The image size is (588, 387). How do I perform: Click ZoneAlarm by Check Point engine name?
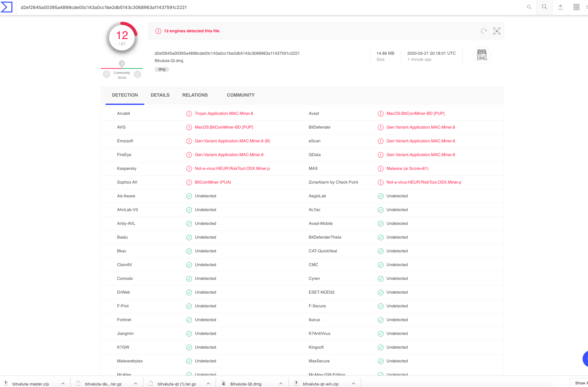point(333,182)
